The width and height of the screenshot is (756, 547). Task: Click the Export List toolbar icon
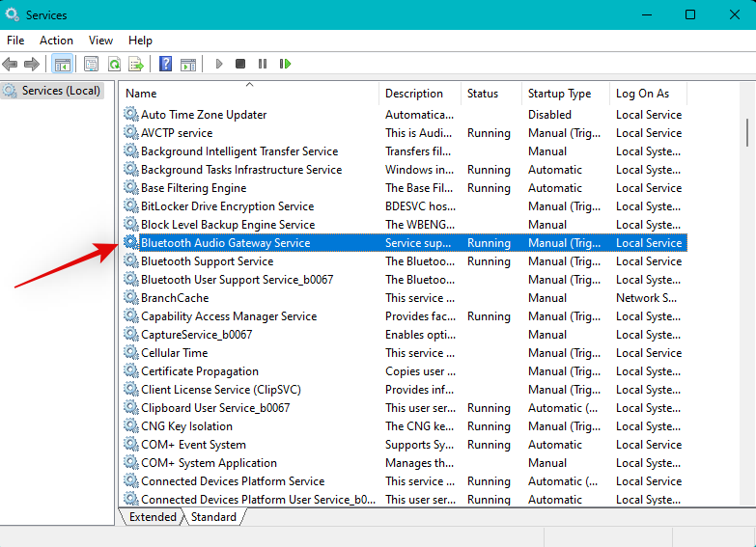tap(136, 64)
